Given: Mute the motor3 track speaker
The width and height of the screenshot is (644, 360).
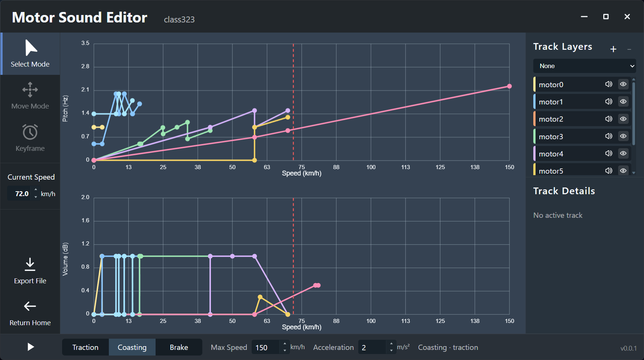Looking at the screenshot, I should point(608,136).
